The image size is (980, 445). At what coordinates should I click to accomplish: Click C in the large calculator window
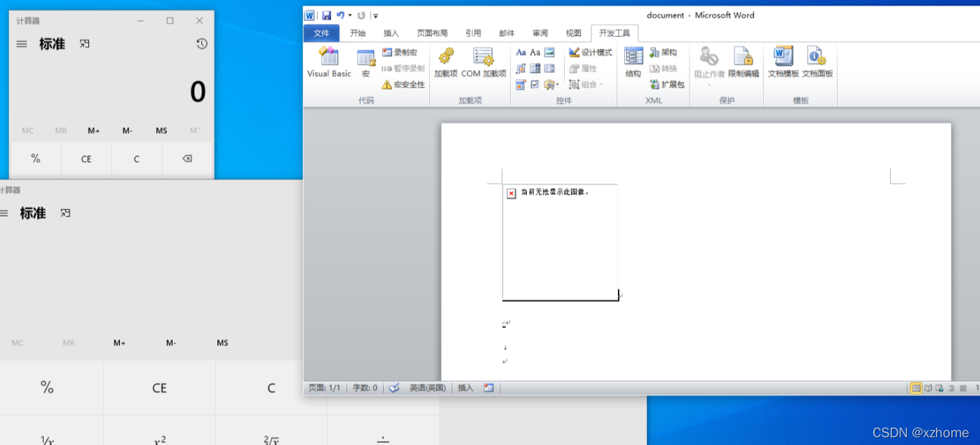(271, 388)
